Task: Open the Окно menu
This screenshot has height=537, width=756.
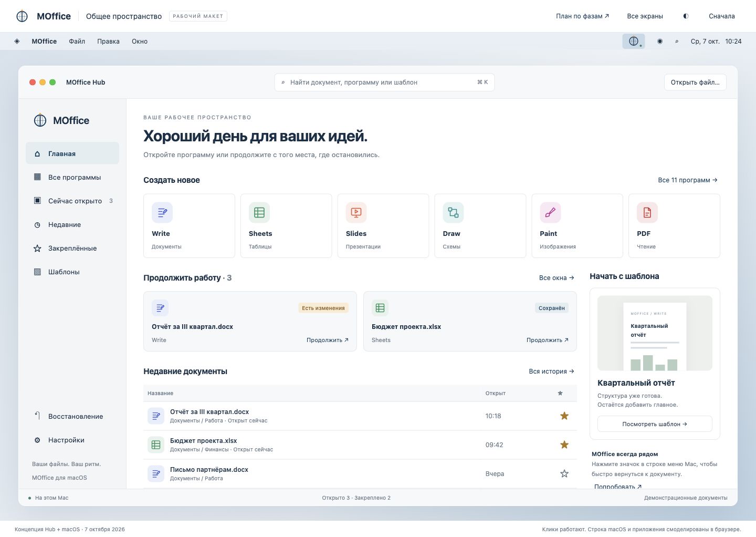Action: pyautogui.click(x=140, y=42)
